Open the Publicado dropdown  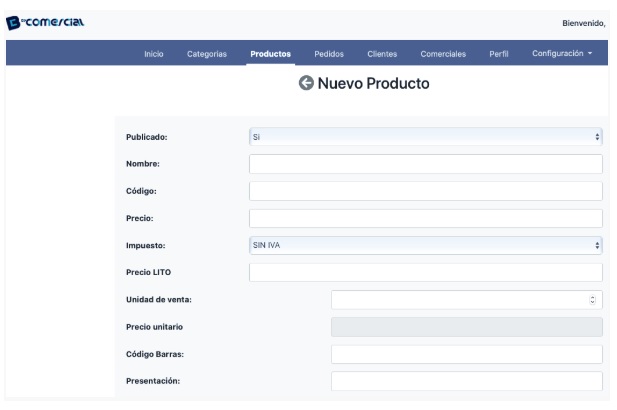[x=426, y=137]
